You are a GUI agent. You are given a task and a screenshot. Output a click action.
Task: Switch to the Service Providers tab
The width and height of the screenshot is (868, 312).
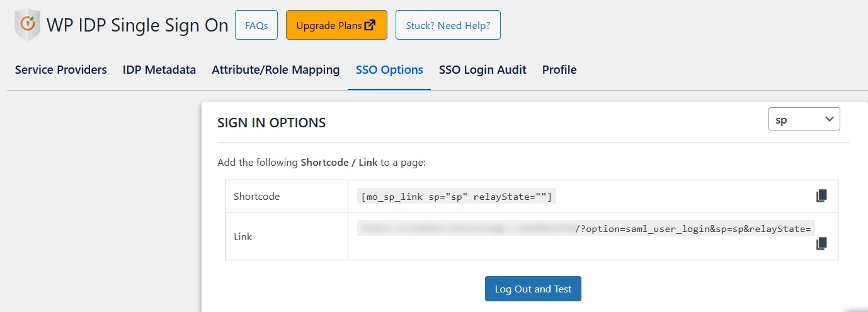[61, 70]
